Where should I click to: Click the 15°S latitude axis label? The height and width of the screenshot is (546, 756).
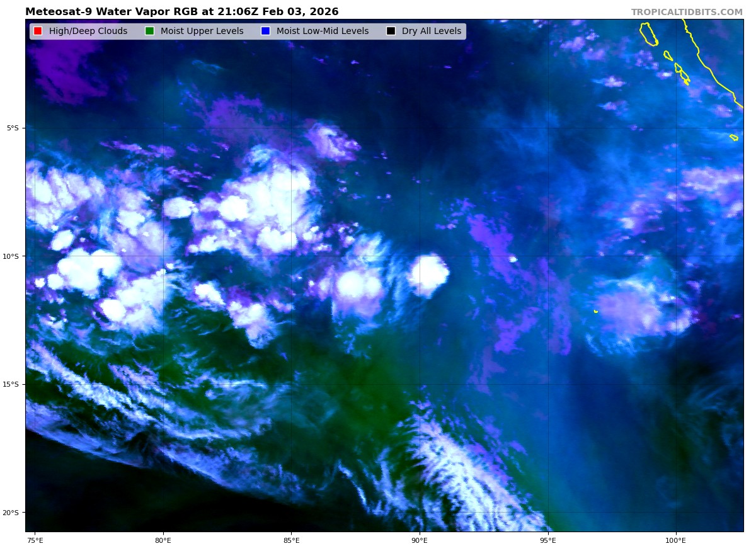[11, 384]
